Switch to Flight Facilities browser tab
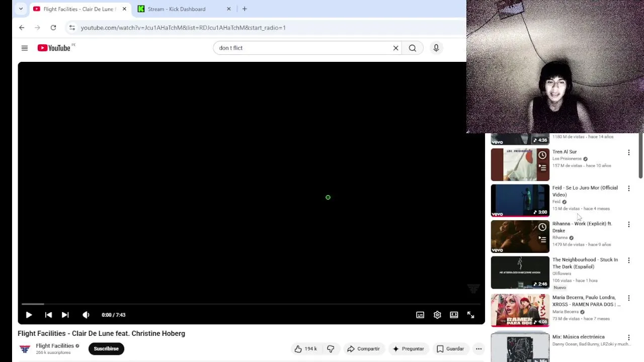This screenshot has height=362, width=644. [79, 9]
